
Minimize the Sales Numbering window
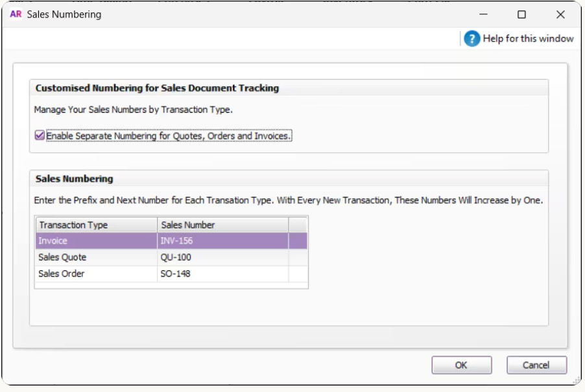[484, 14]
